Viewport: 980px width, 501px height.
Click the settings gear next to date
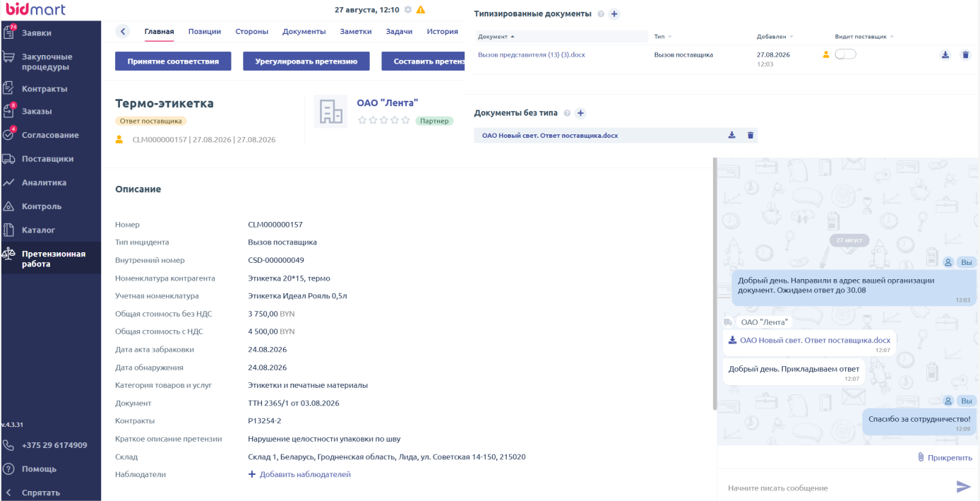407,10
